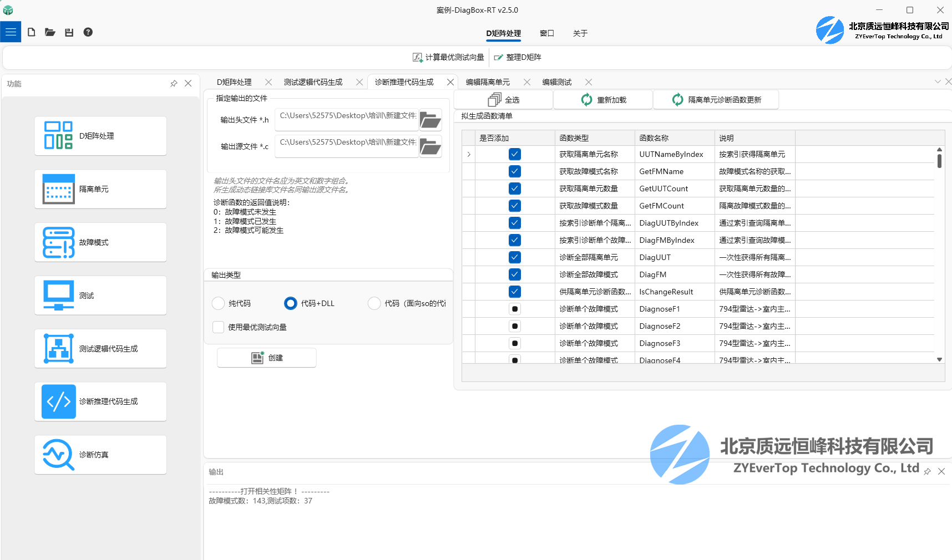Viewport: 952px width, 560px height.
Task: Open the 窗口 menu
Action: point(547,33)
